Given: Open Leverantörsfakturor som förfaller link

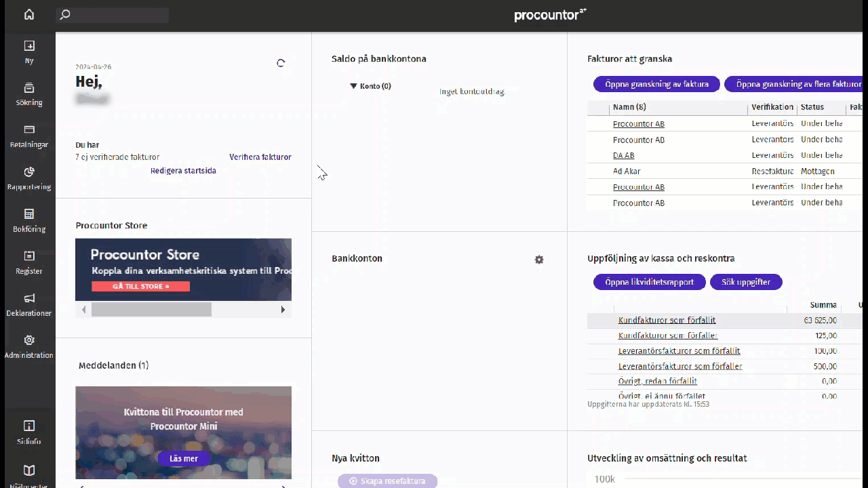Looking at the screenshot, I should 680,367.
